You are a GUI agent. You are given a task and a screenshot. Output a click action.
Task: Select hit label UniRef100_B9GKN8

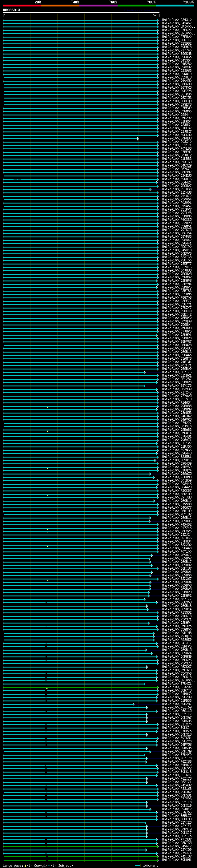click(177, 54)
